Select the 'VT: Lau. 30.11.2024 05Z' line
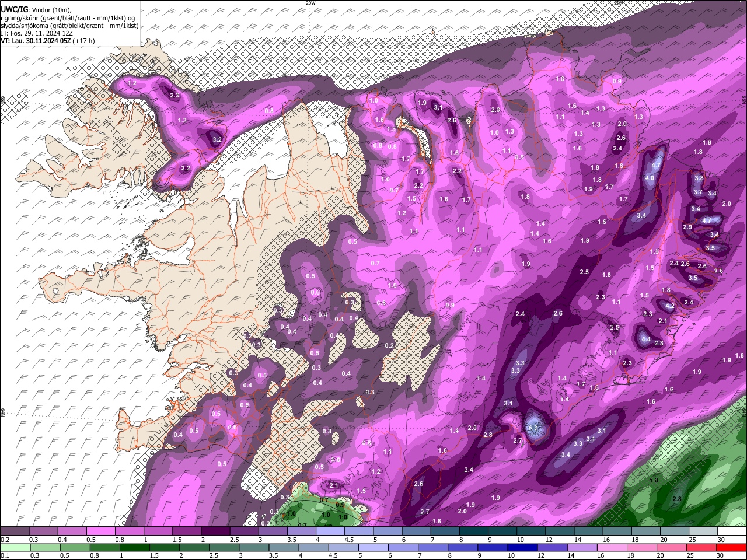This screenshot has height=560, width=747. pos(48,41)
